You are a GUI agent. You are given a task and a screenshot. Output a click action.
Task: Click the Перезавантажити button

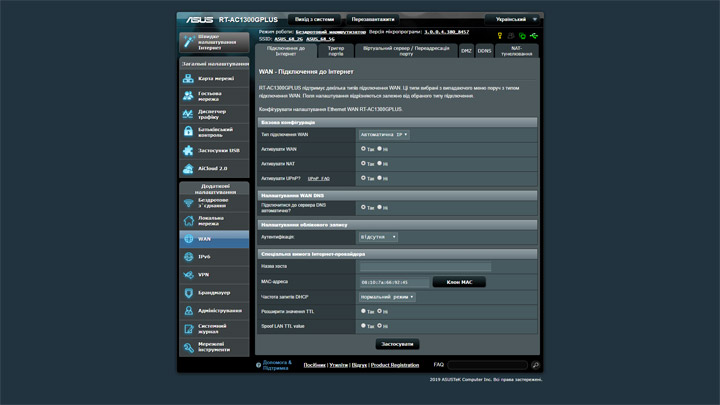click(x=373, y=19)
